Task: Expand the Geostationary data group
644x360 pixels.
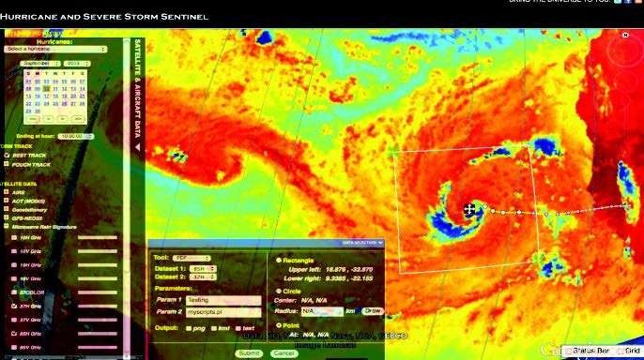Action: point(7,209)
